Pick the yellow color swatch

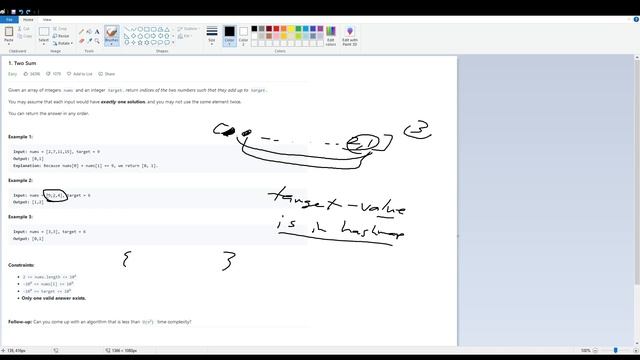[291, 29]
